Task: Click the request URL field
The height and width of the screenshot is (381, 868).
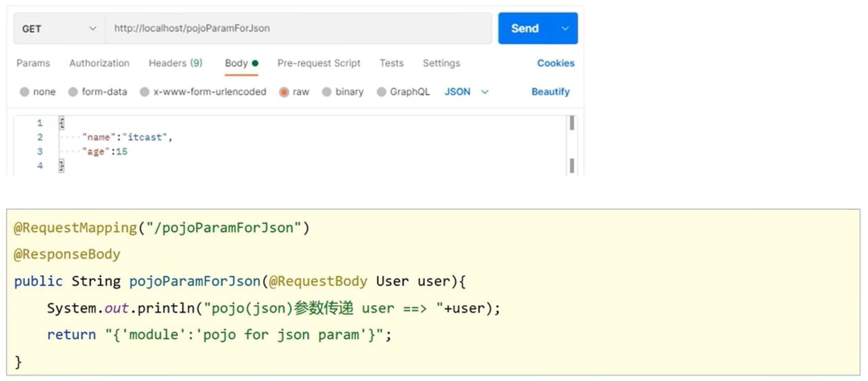Action: 299,28
